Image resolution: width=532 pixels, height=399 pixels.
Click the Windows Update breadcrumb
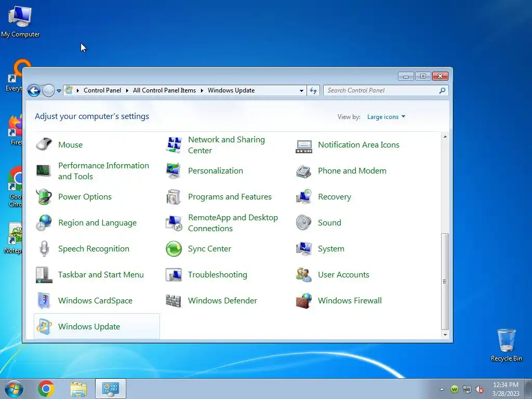point(231,90)
